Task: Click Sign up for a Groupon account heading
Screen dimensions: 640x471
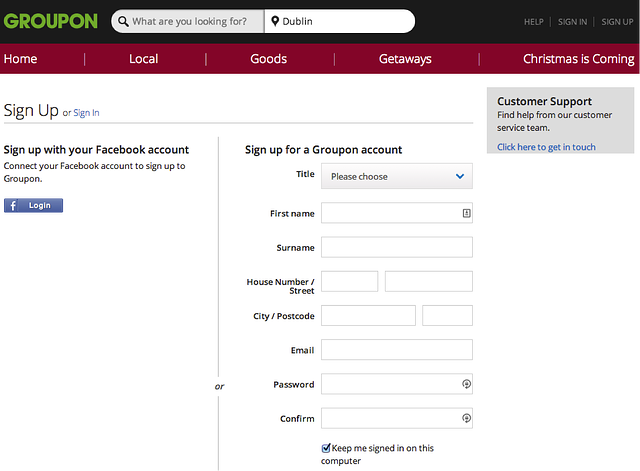Action: [323, 150]
